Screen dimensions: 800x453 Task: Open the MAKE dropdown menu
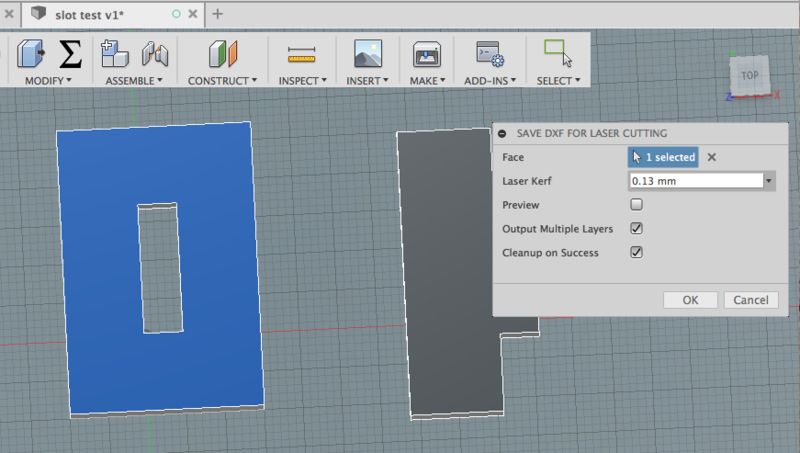(428, 81)
